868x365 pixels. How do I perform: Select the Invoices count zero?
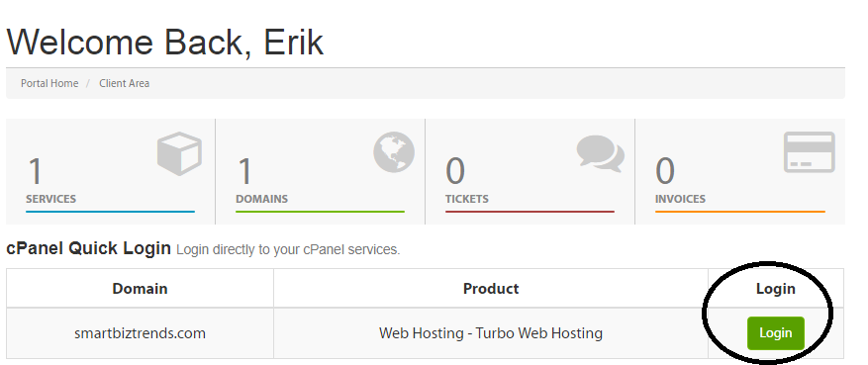665,171
